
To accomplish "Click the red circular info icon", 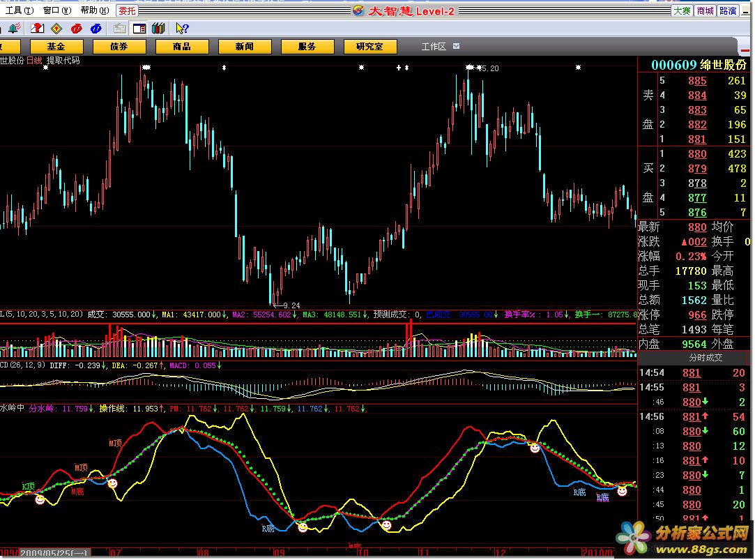I will tap(77, 29).
